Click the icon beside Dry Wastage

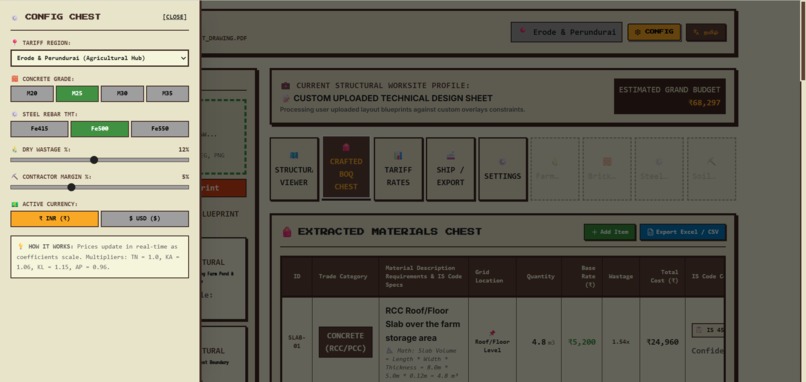(14, 150)
